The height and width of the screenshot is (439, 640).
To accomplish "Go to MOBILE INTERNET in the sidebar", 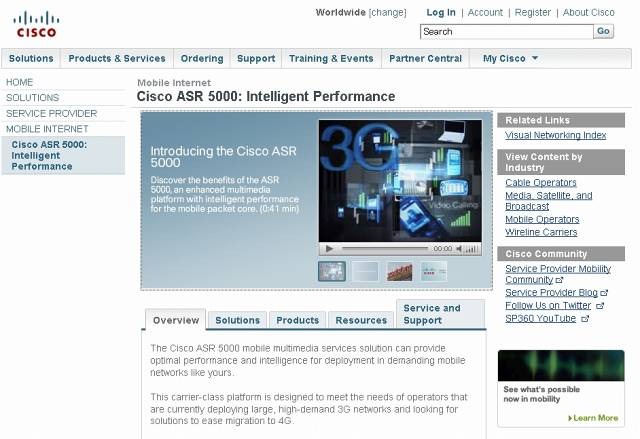I will (47, 129).
